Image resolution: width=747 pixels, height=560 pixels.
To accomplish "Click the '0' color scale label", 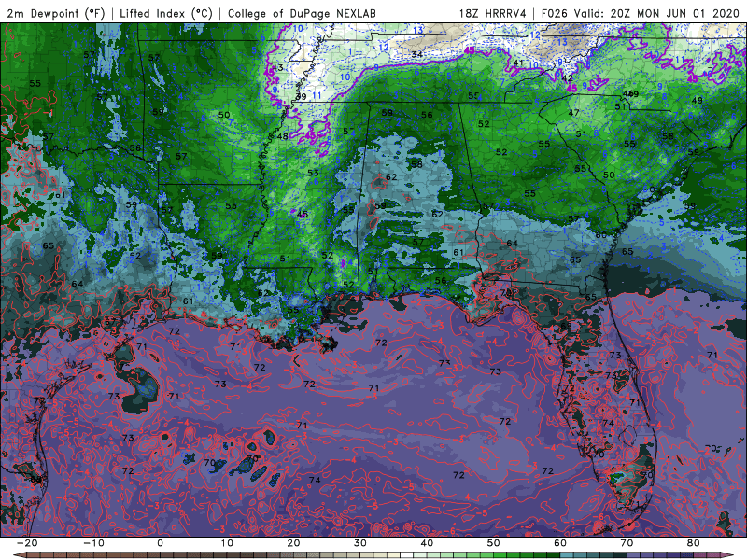I will tap(160, 543).
